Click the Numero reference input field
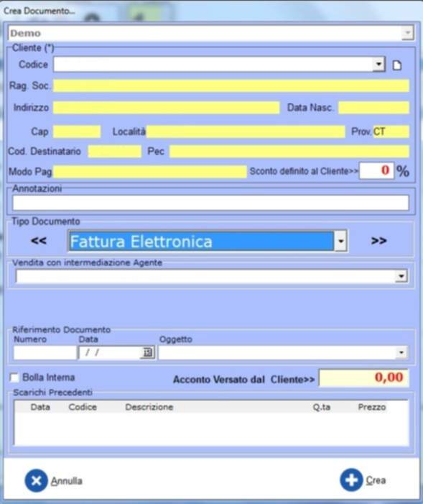 click(x=45, y=352)
